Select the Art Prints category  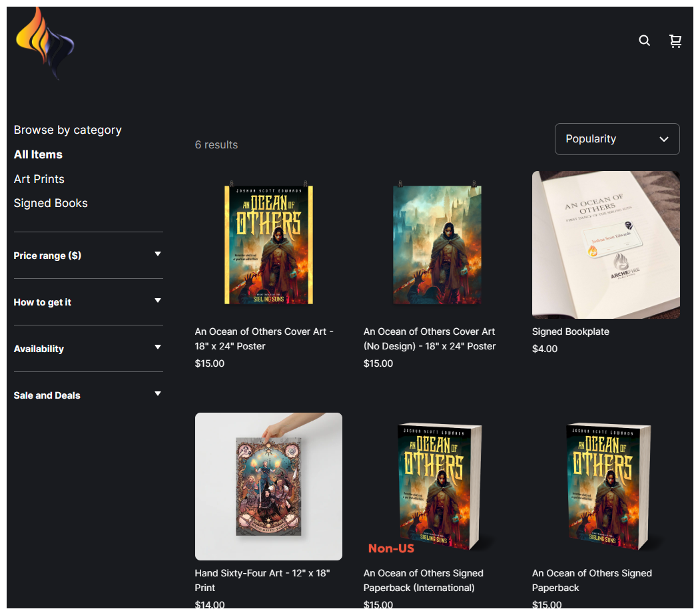[39, 179]
